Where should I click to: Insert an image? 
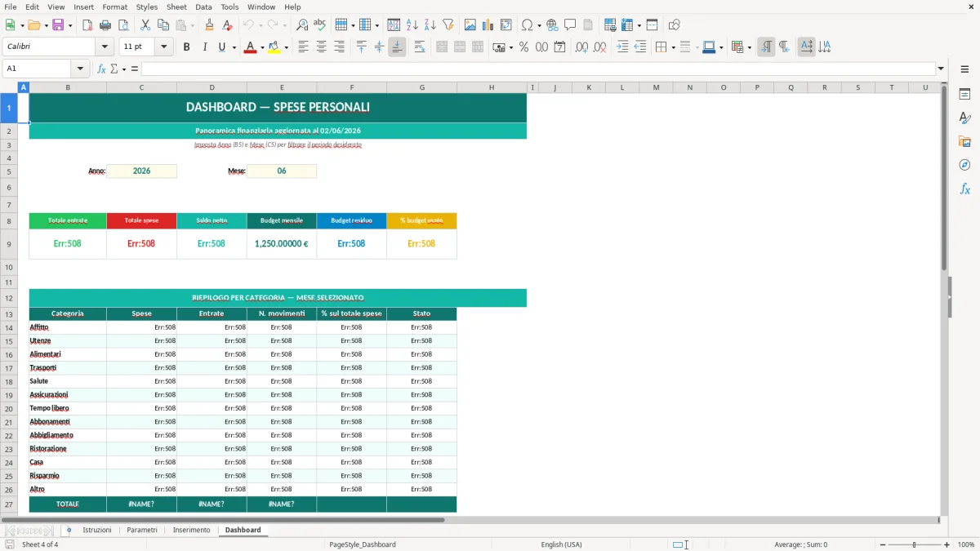[x=471, y=25]
